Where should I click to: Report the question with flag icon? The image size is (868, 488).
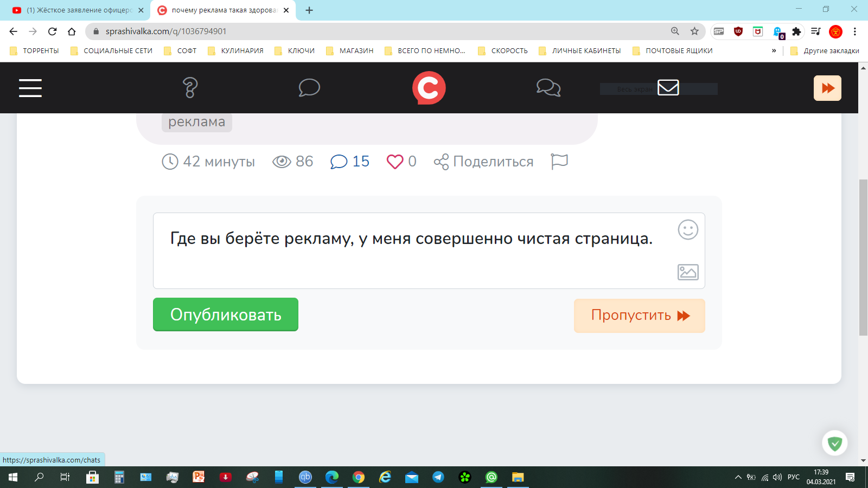(x=559, y=162)
